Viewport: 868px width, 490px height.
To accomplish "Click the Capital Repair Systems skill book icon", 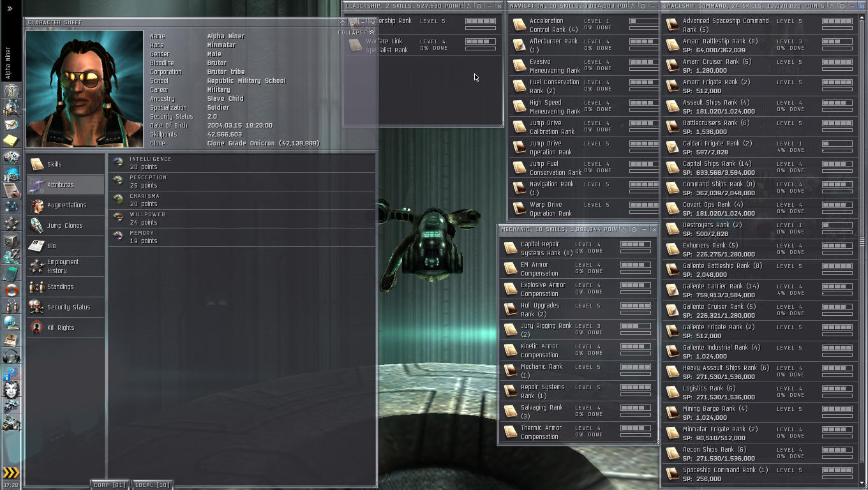I will tap(511, 248).
